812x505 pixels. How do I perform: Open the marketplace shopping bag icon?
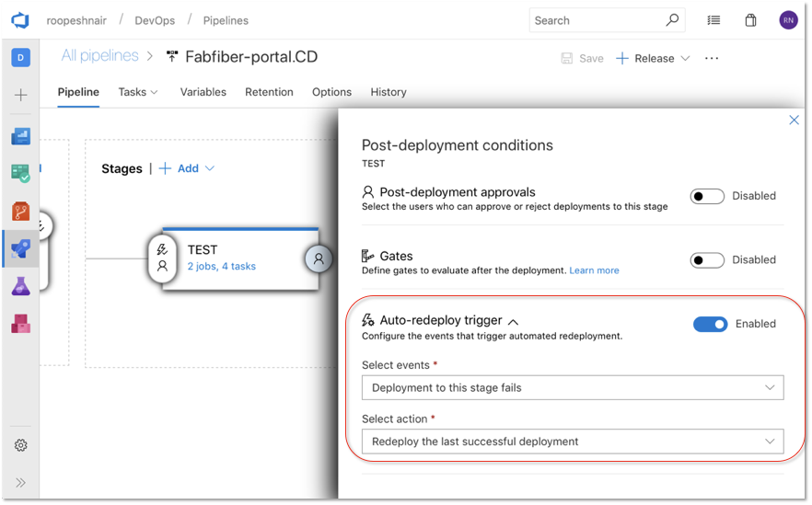click(750, 20)
